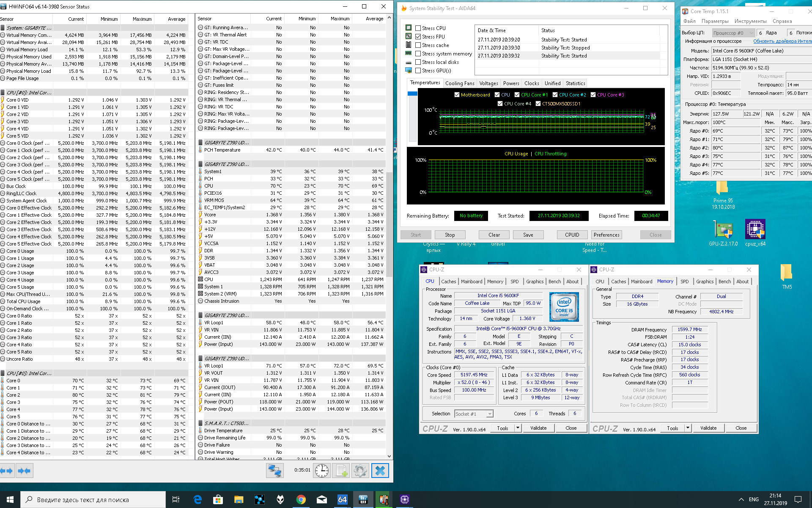Click HWiNFO log file start icon
812x508 pixels.
341,471
